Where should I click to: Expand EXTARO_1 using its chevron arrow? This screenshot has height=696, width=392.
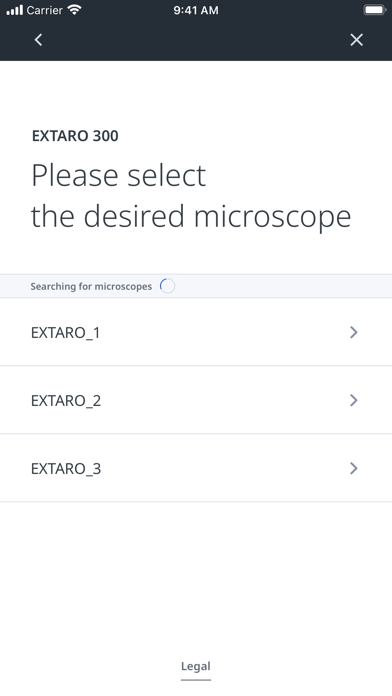coord(354,332)
